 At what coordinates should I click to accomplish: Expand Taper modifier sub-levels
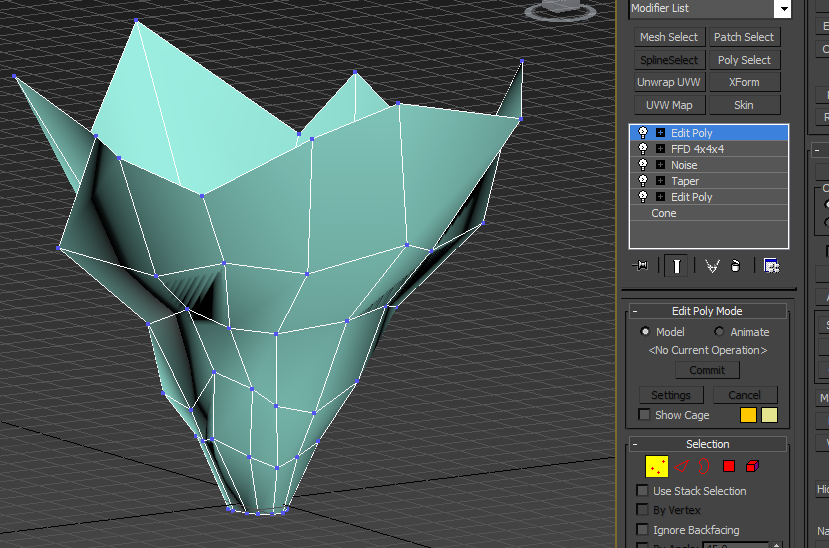660,181
